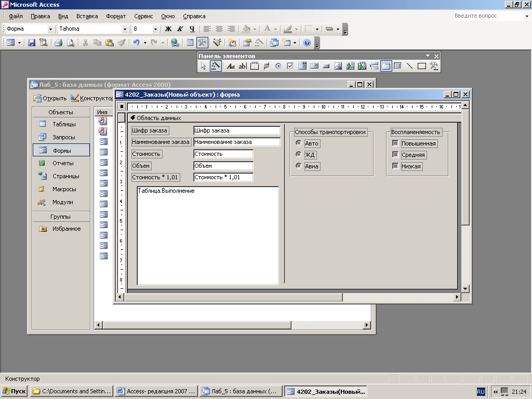Pick the Line tool in toolbox
This screenshot has height=399, width=532.
coord(409,66)
